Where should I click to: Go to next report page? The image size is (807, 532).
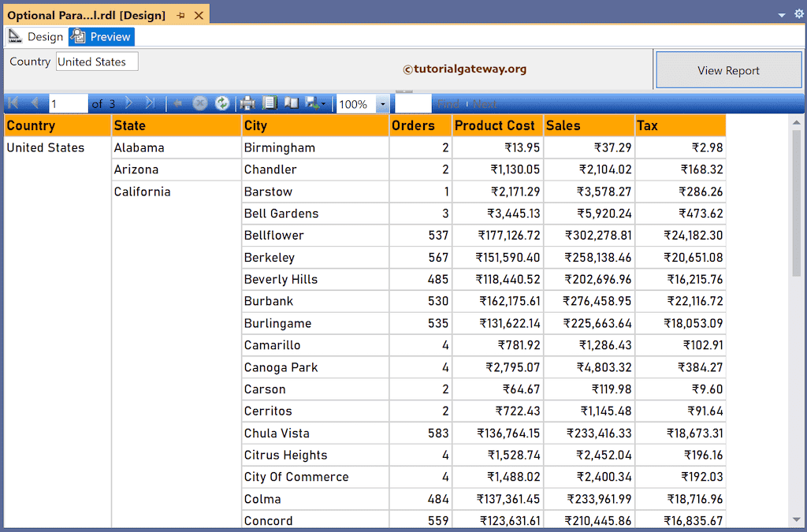coord(130,103)
